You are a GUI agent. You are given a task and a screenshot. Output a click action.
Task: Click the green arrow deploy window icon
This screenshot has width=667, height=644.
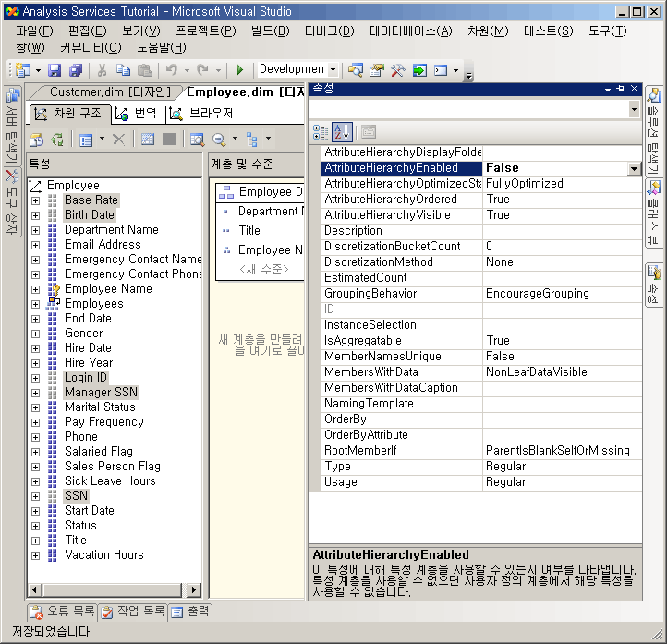[x=419, y=70]
